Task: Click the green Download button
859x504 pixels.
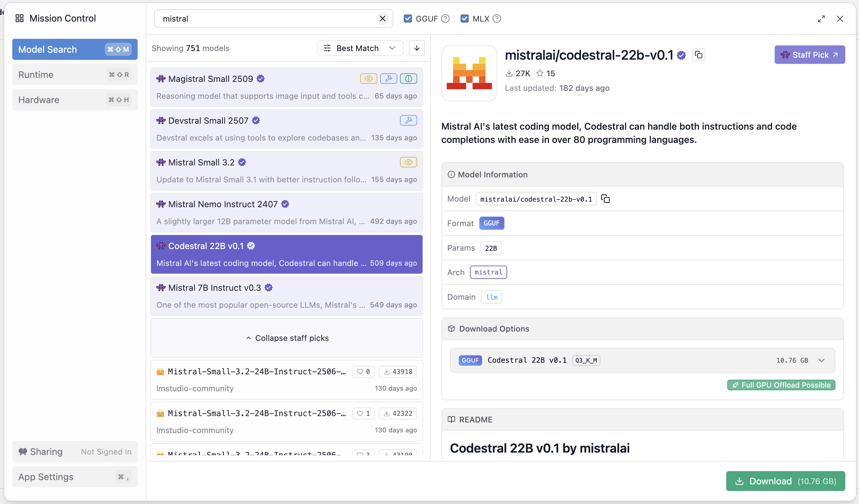Action: pyautogui.click(x=785, y=481)
